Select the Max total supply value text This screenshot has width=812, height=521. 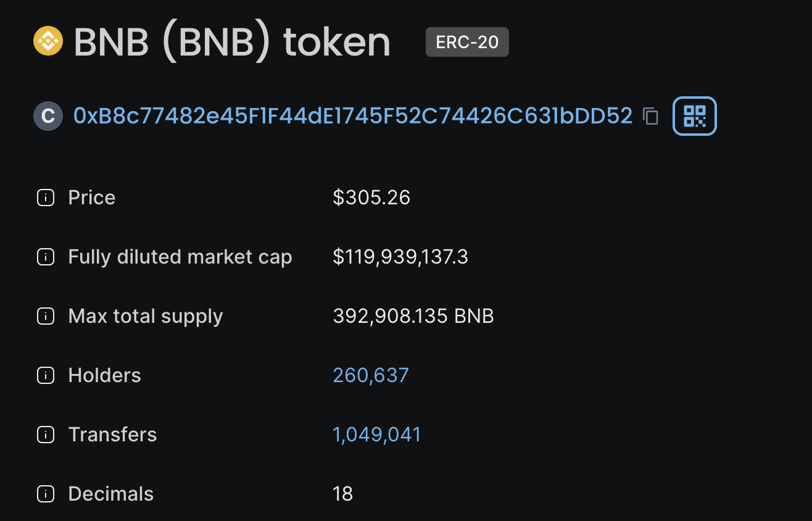(x=413, y=316)
